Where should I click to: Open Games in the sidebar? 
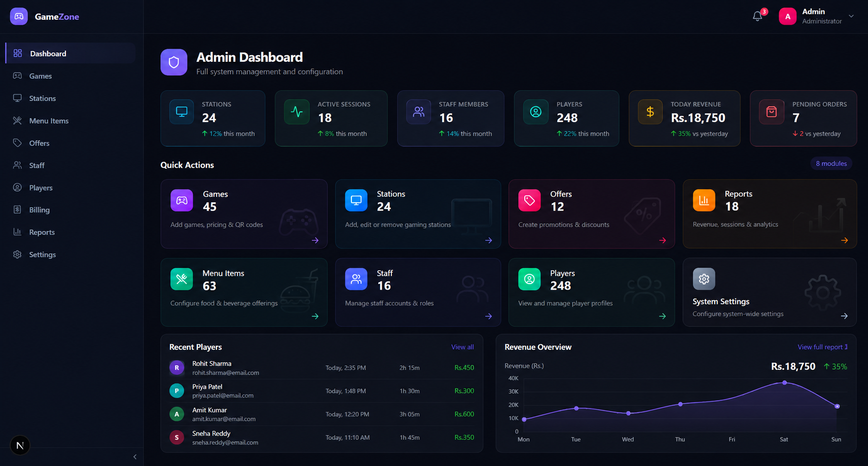(70, 76)
